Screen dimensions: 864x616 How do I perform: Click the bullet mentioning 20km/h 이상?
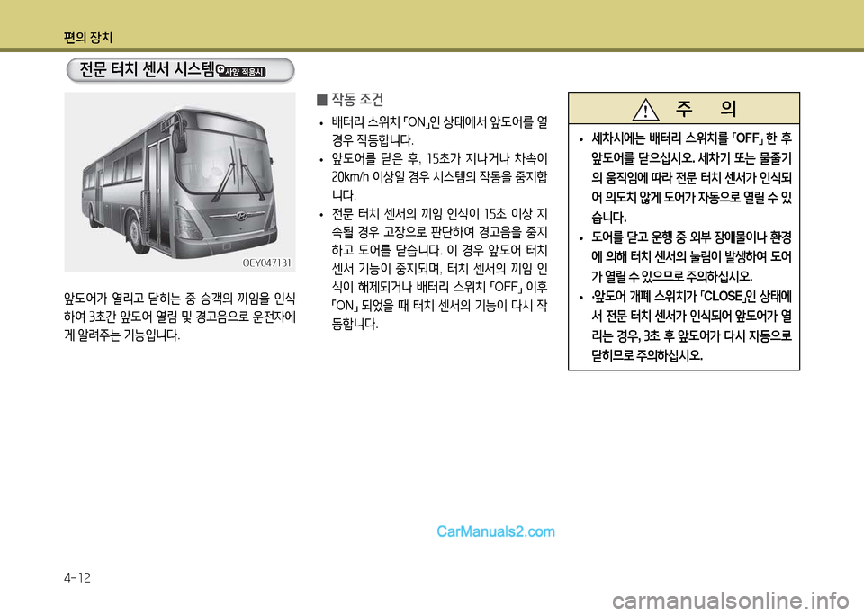[440, 174]
